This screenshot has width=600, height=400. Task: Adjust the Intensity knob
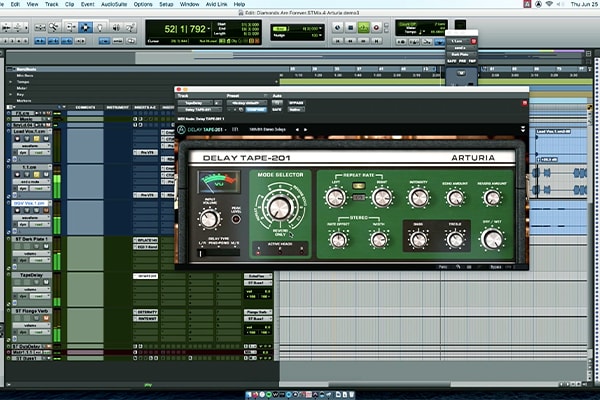pos(418,198)
